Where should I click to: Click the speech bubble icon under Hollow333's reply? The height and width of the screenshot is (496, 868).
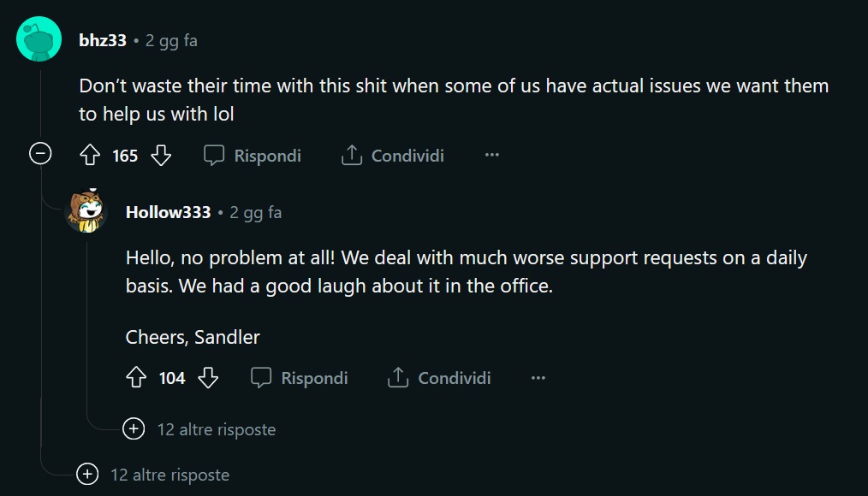[x=261, y=378]
